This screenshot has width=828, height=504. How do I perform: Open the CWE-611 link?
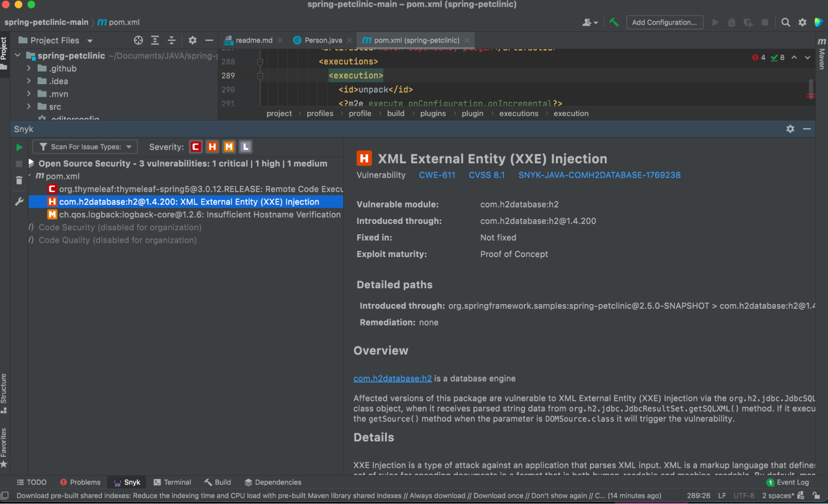pyautogui.click(x=437, y=175)
